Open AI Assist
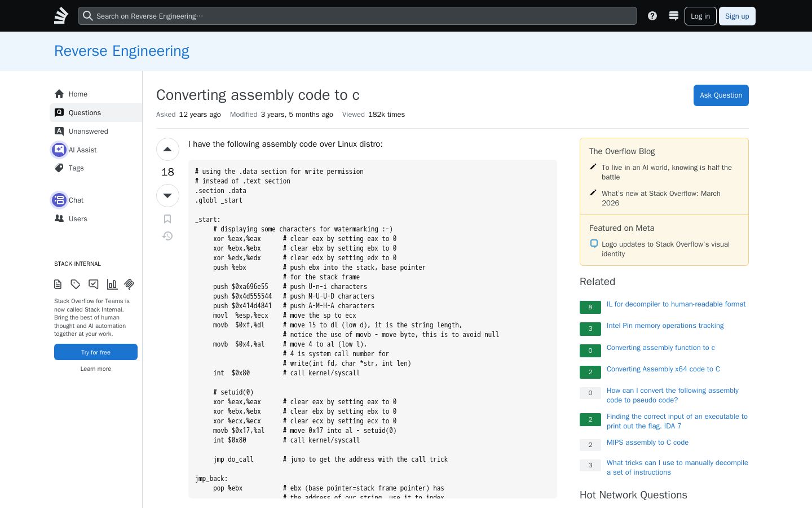Screen dimensions: 812x508 [96, 150]
